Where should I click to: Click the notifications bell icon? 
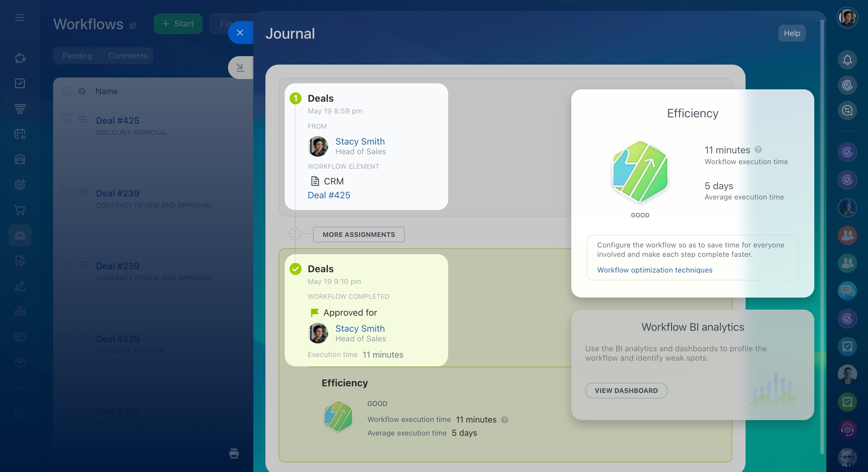(x=847, y=60)
